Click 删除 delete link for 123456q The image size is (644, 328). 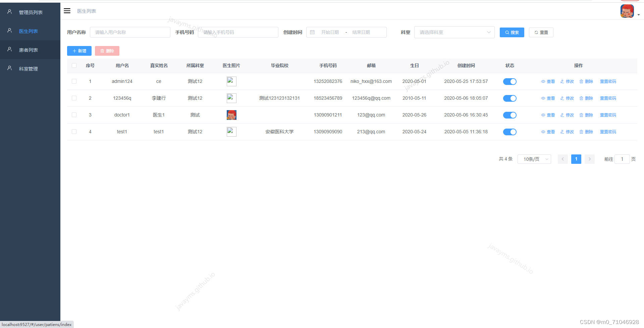click(x=586, y=98)
